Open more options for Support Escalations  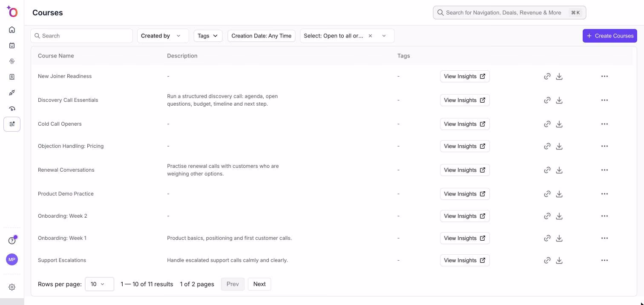(x=604, y=260)
